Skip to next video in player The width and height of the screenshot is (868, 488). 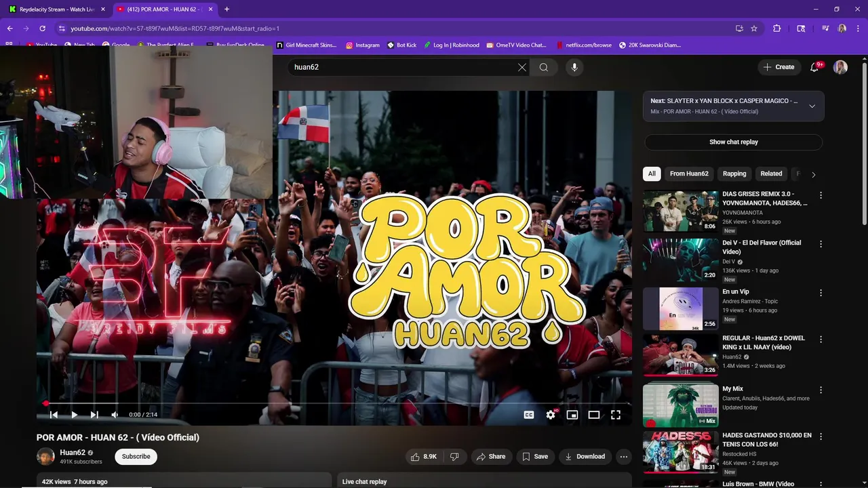[94, 415]
